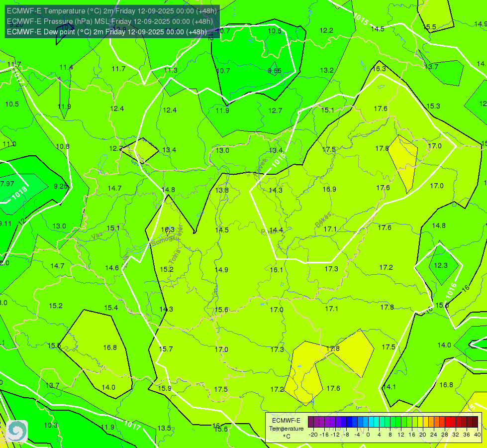
Task: Click the 16.9 temperature value
Action: point(329,189)
